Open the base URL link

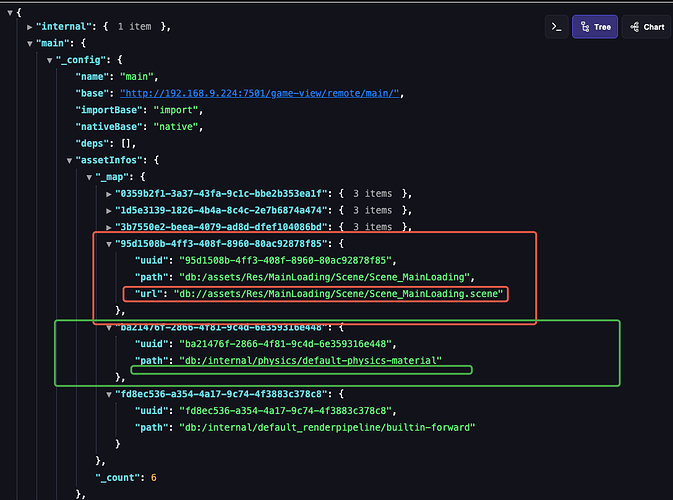tap(260, 93)
